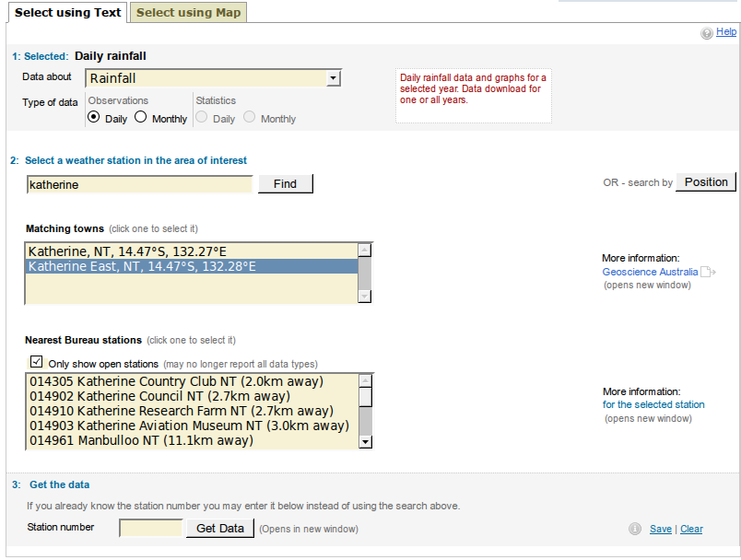Click the info icon beside Save

(x=634, y=529)
